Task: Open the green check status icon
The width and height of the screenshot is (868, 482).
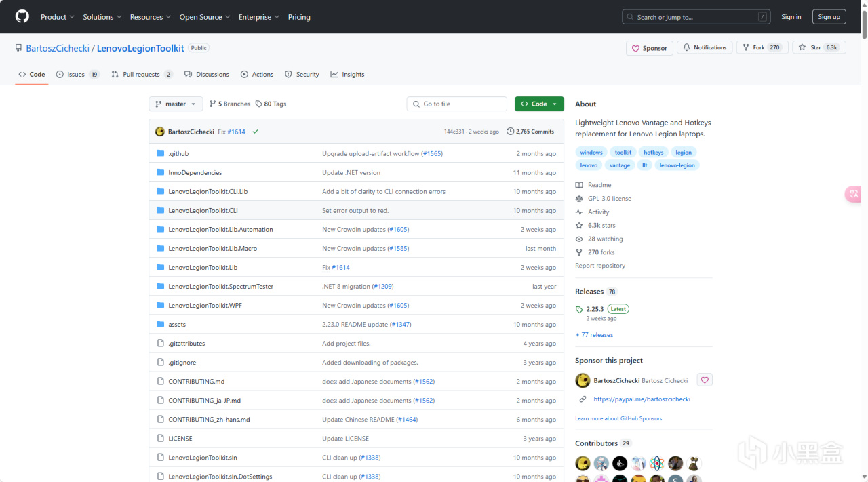Action: point(256,132)
